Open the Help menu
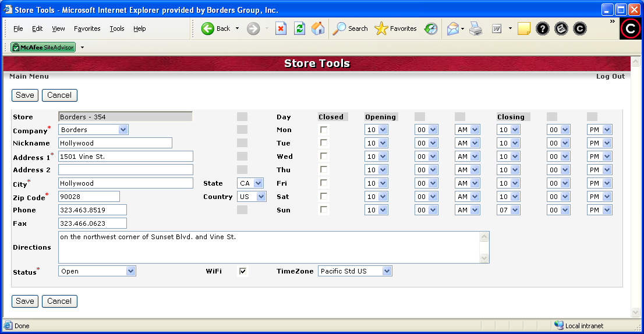The height and width of the screenshot is (334, 644). [x=140, y=29]
